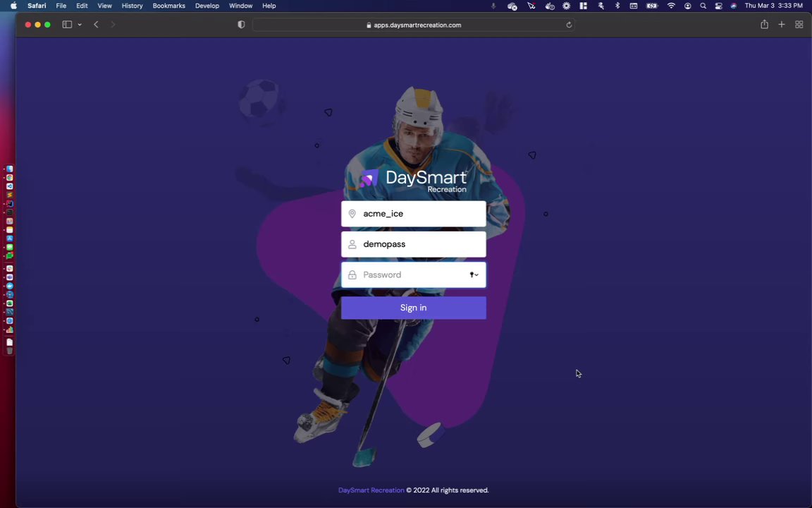Click the DaySmart Recreation logo
This screenshot has height=508, width=812.
413,181
